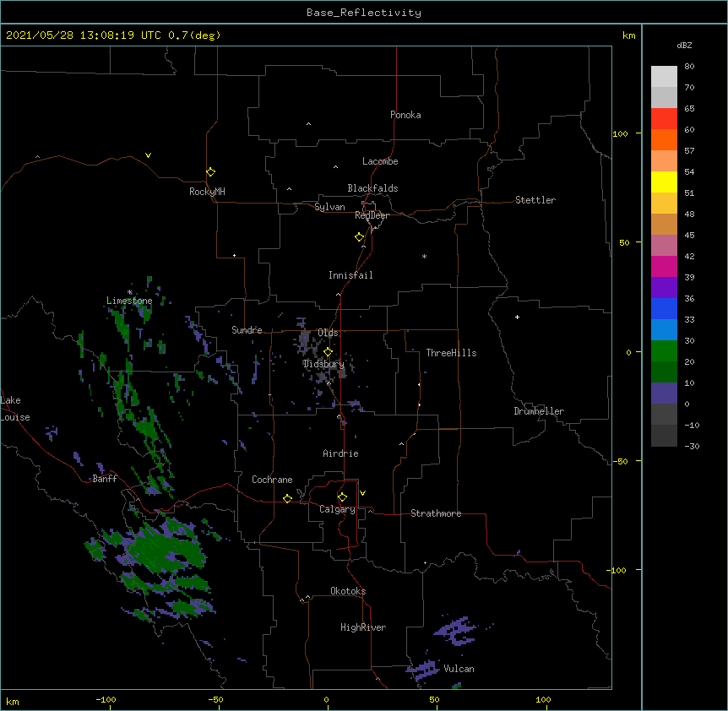Select the Blackfalds label
Image resolution: width=728 pixels, height=711 pixels.
point(372,188)
